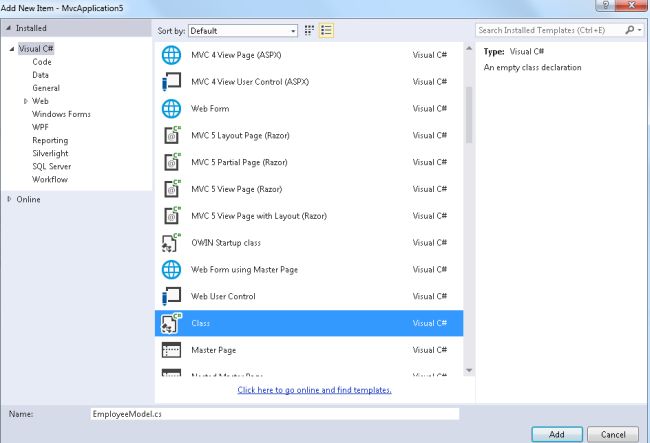Click the Web Form globe icon
The width and height of the screenshot is (650, 443).
coord(171,109)
